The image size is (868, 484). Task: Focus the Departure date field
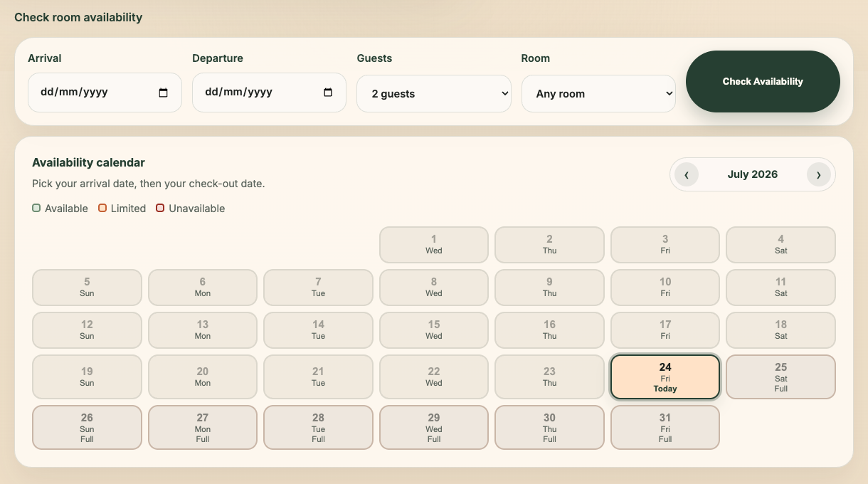coord(269,93)
